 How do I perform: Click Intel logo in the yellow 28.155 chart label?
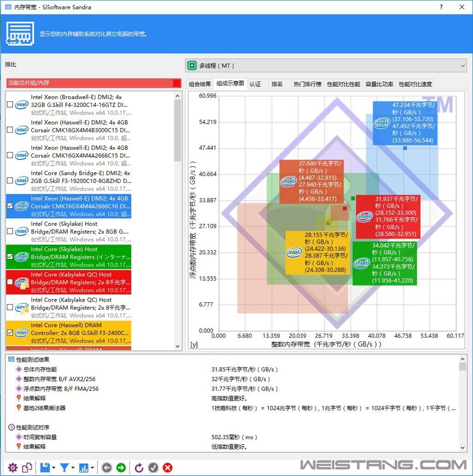[x=294, y=252]
